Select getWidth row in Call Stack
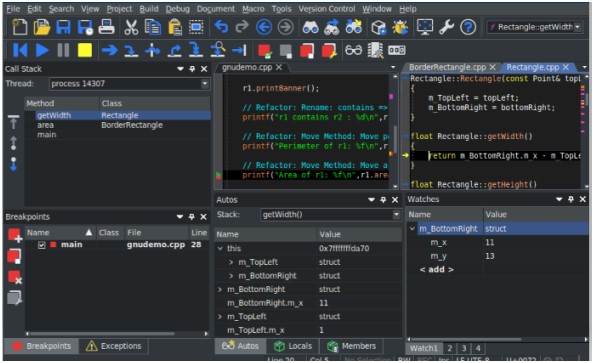 [118, 115]
